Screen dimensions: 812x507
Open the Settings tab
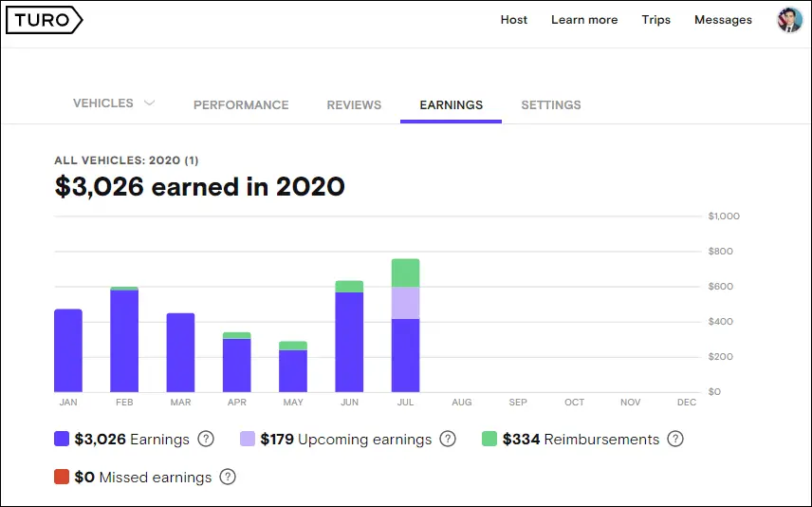[x=551, y=104]
